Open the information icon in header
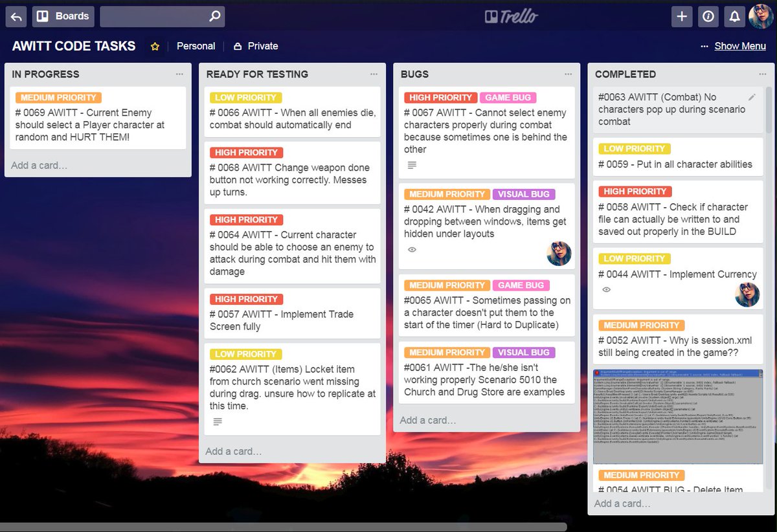The height and width of the screenshot is (532, 777). tap(708, 17)
